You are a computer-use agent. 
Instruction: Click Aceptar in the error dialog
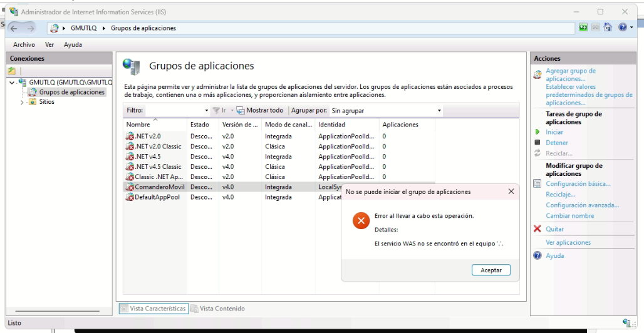pyautogui.click(x=491, y=270)
